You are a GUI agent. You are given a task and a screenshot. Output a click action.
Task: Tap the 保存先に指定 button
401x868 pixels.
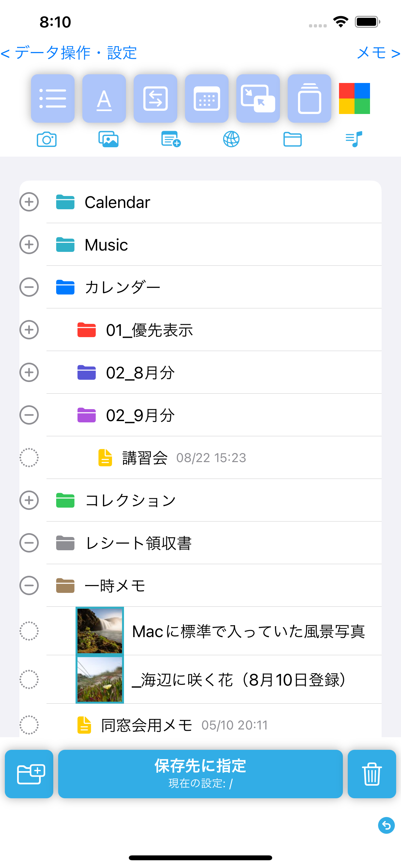(200, 774)
